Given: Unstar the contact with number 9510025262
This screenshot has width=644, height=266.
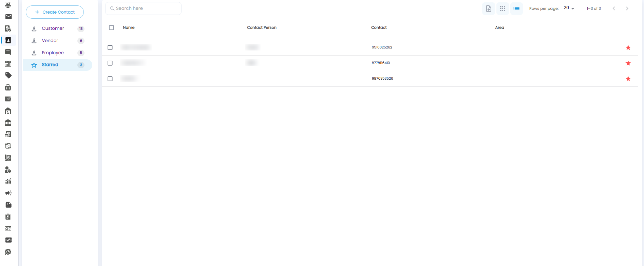Looking at the screenshot, I should click(628, 47).
